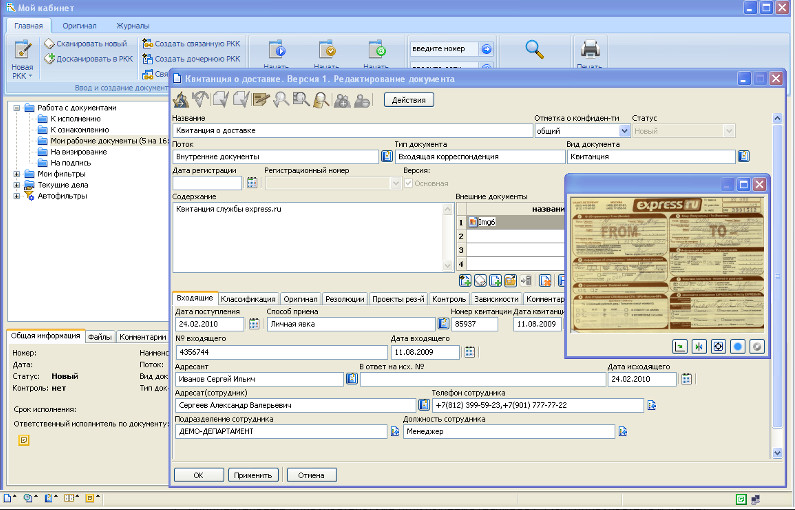Click into the № входящего input field
The height and width of the screenshot is (510, 795).
tap(279, 352)
